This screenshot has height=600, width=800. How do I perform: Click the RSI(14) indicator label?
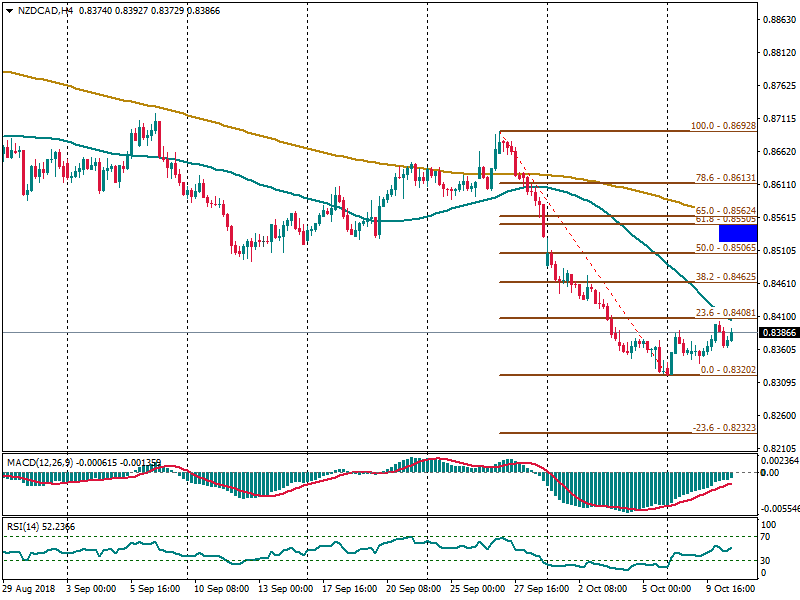[28, 526]
